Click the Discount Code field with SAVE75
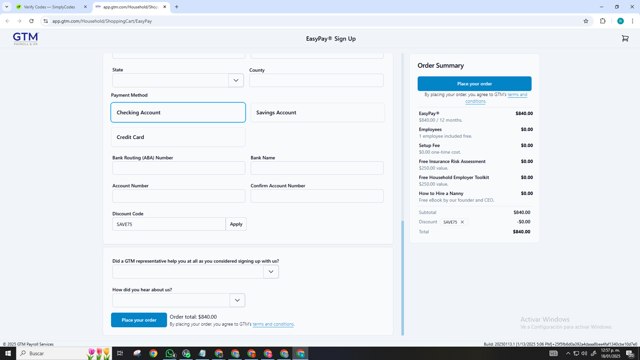 click(169, 224)
